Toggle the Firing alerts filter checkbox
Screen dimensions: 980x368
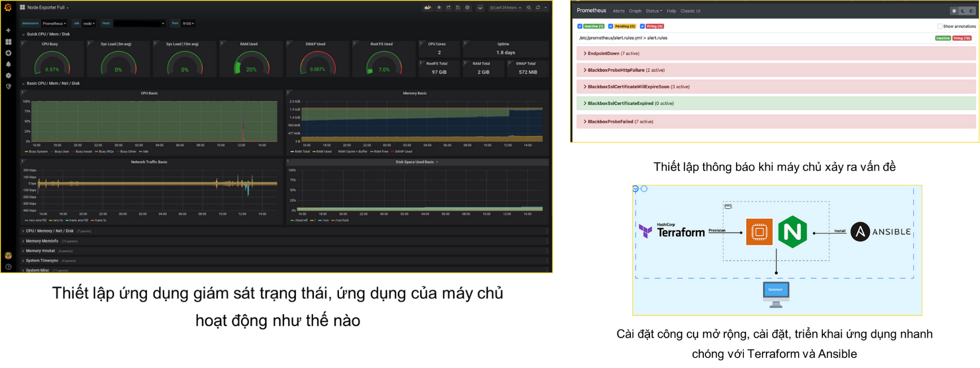642,26
